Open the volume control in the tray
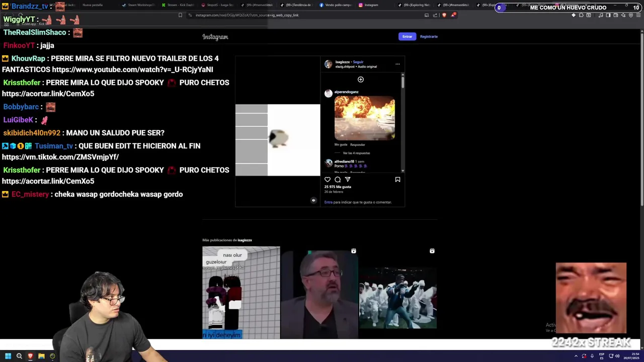Viewport: 644px width, 362px height. click(618, 356)
